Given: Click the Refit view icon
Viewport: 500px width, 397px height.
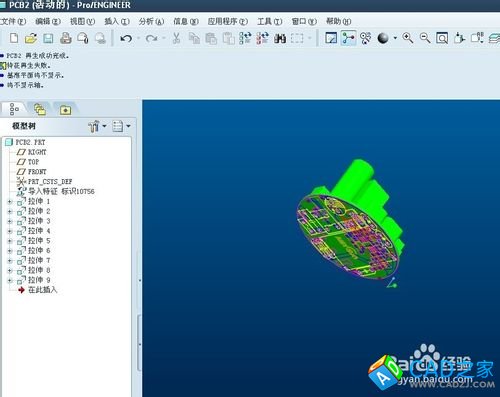Looking at the screenshot, I should [x=442, y=38].
